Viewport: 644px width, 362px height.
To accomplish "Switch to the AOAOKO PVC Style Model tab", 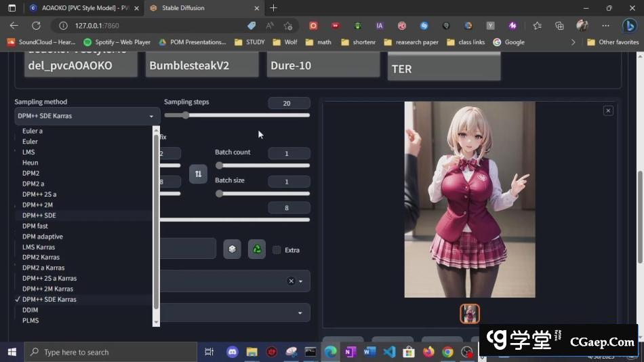I will point(80,8).
